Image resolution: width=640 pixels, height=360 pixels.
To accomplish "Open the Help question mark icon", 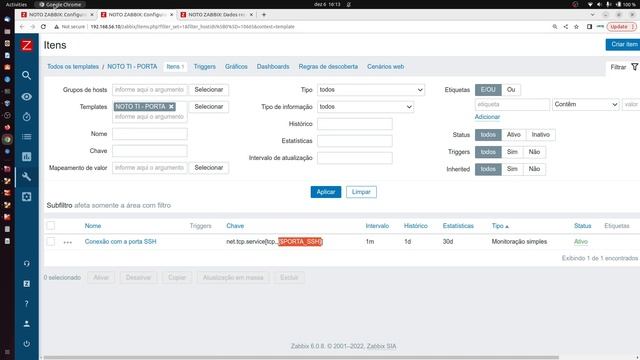I will point(27,304).
